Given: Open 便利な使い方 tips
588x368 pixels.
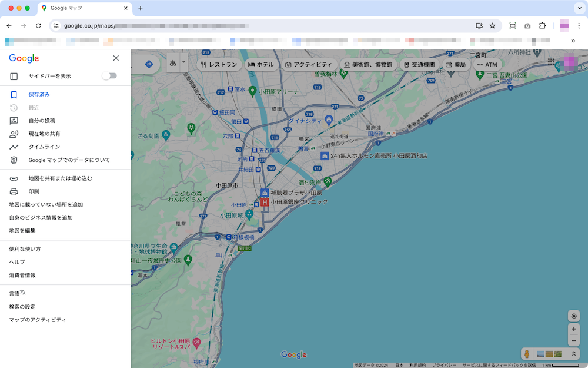Looking at the screenshot, I should pos(25,249).
